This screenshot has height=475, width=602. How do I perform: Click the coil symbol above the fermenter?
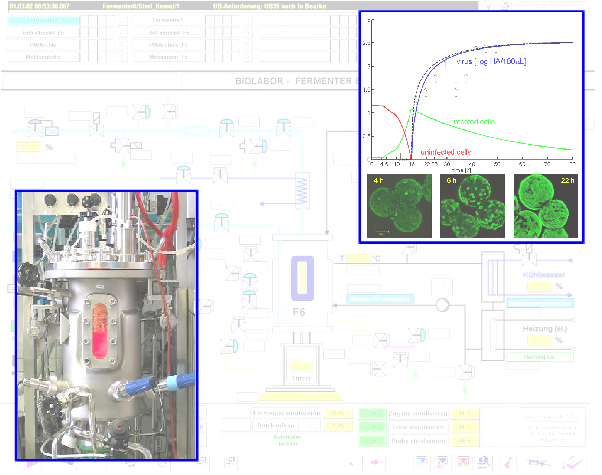tap(303, 191)
